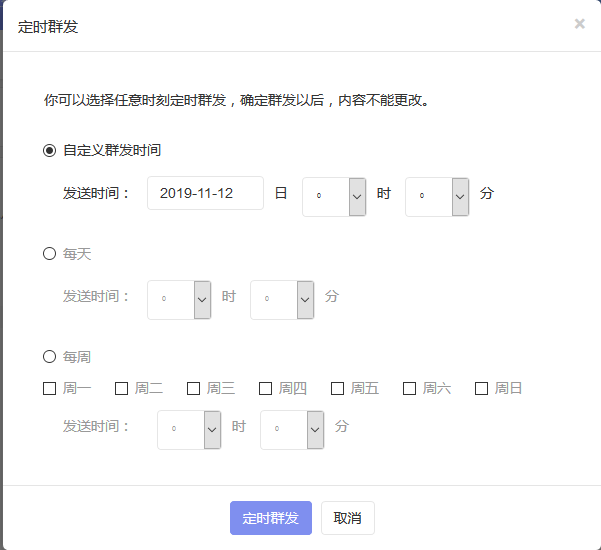Select the 自定义群发时间 radio option
Image resolution: width=601 pixels, height=550 pixels.
point(49,150)
